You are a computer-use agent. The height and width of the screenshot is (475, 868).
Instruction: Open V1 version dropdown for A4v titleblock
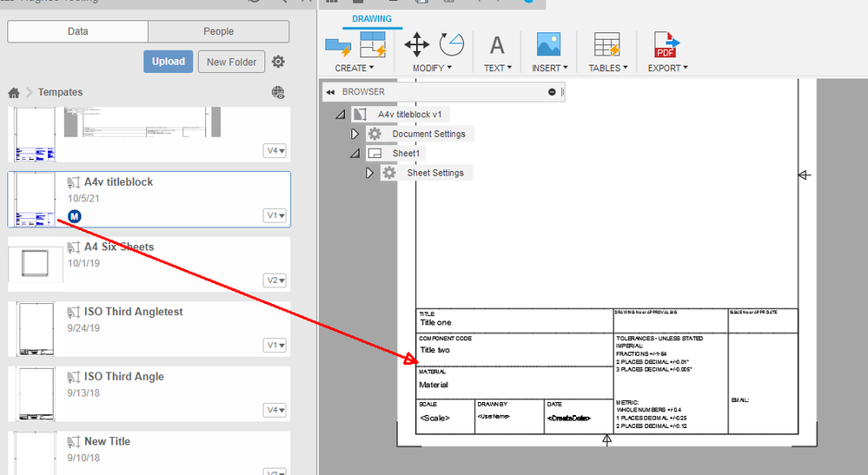tap(275, 215)
